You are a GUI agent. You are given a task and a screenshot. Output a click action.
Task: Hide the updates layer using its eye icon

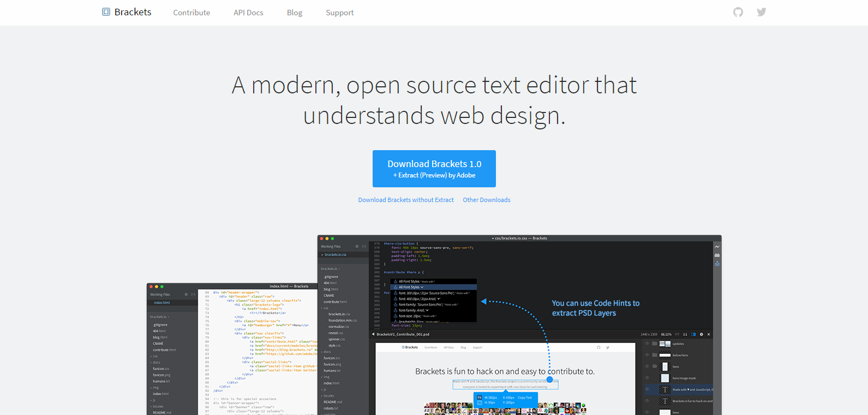(x=647, y=344)
